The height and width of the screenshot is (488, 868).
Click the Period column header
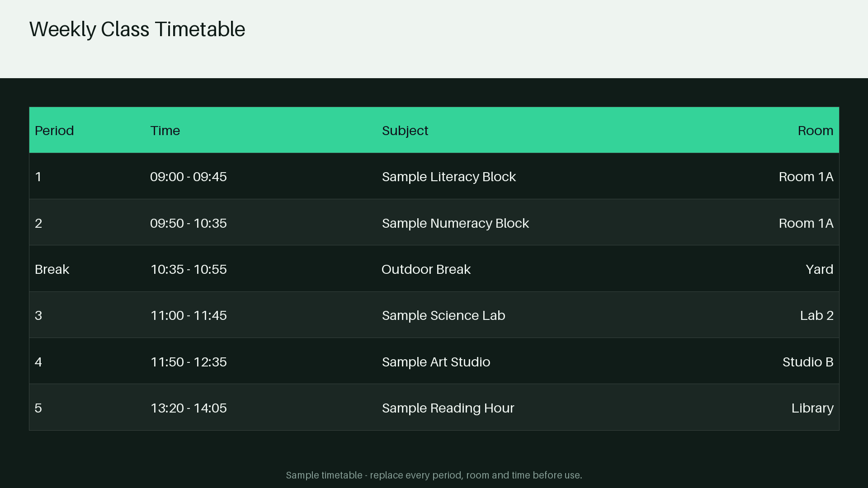[54, 131]
